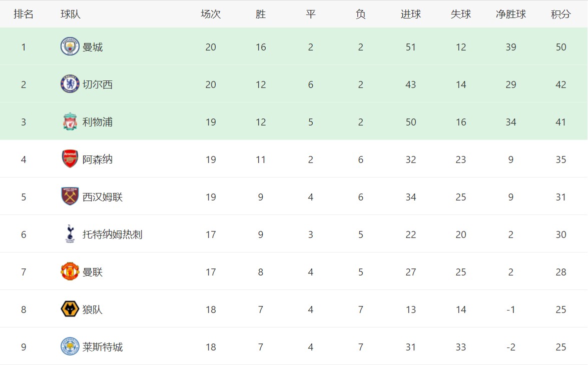This screenshot has height=365, width=588.
Task: Click the West Ham United crest
Action: pyautogui.click(x=70, y=196)
